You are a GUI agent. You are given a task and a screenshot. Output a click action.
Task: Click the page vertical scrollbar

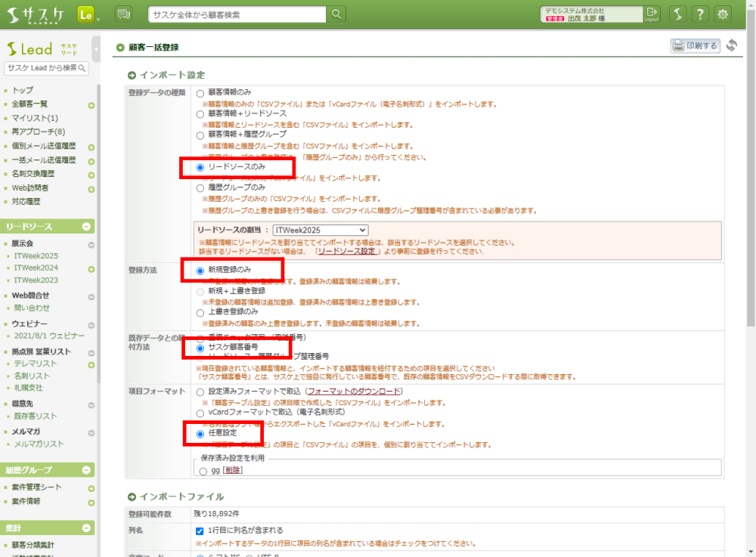tap(751, 169)
